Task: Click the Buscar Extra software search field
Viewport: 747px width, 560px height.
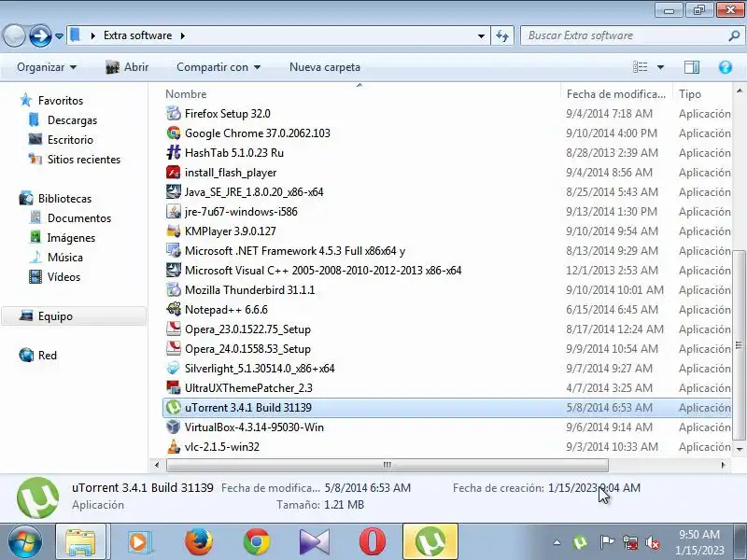Action: click(631, 35)
